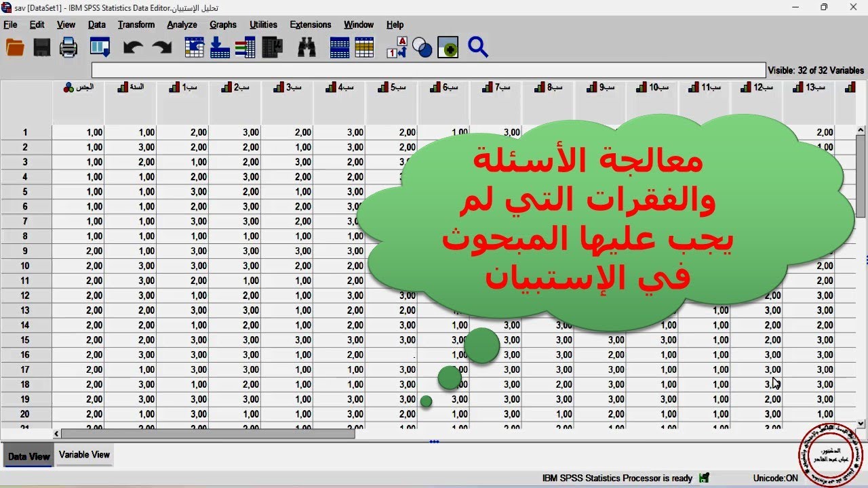The width and height of the screenshot is (868, 488).
Task: Open the Data menu
Action: pyautogui.click(x=97, y=24)
